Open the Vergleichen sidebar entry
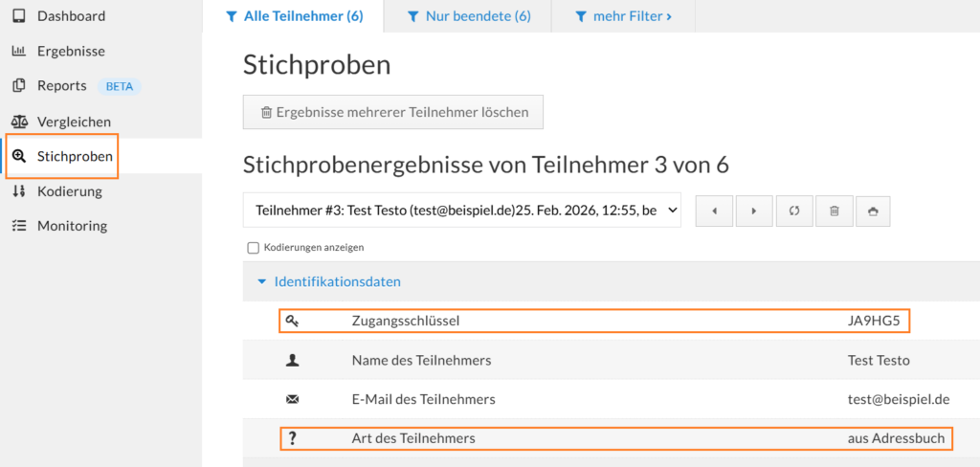Image resolution: width=980 pixels, height=467 pixels. 74,122
